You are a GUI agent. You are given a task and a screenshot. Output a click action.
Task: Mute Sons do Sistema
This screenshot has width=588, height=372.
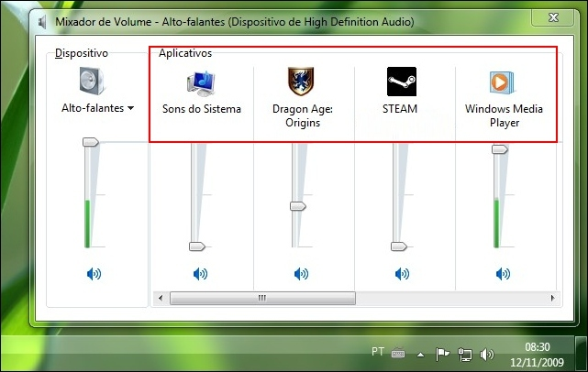(x=200, y=274)
